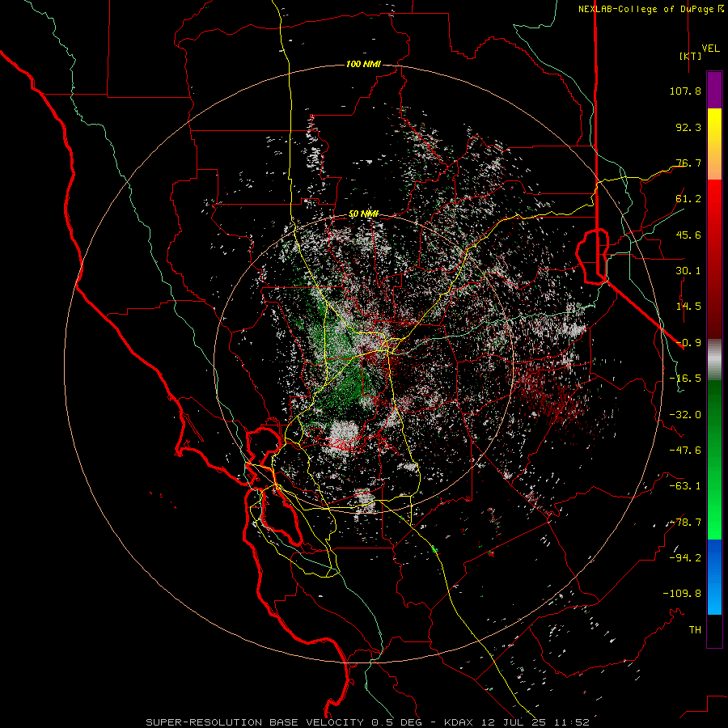Click the KDAX station ID in caption

(x=459, y=722)
